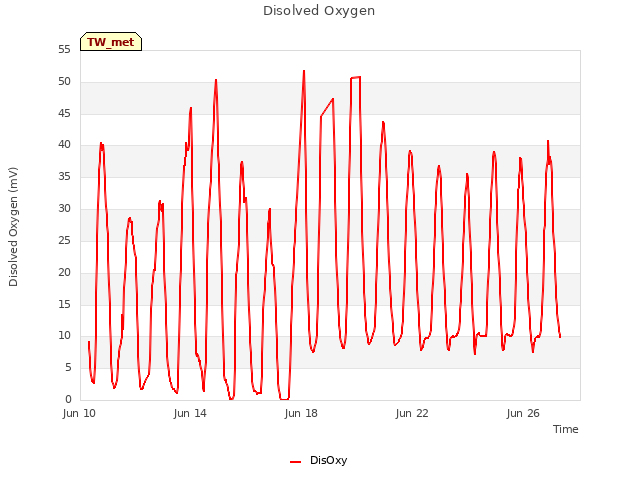Screen dimensions: 640x480
Task: Click the 40 y-axis tick value
Action: (x=64, y=144)
